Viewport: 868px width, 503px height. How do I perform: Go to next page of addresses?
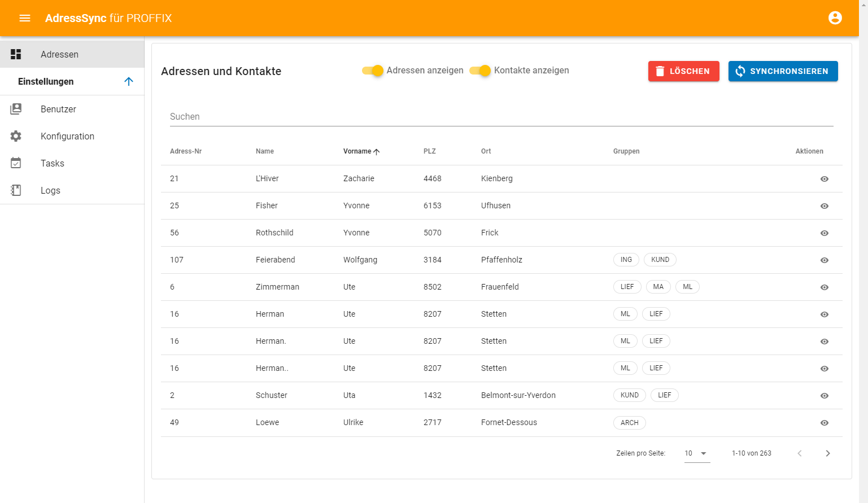pos(827,453)
